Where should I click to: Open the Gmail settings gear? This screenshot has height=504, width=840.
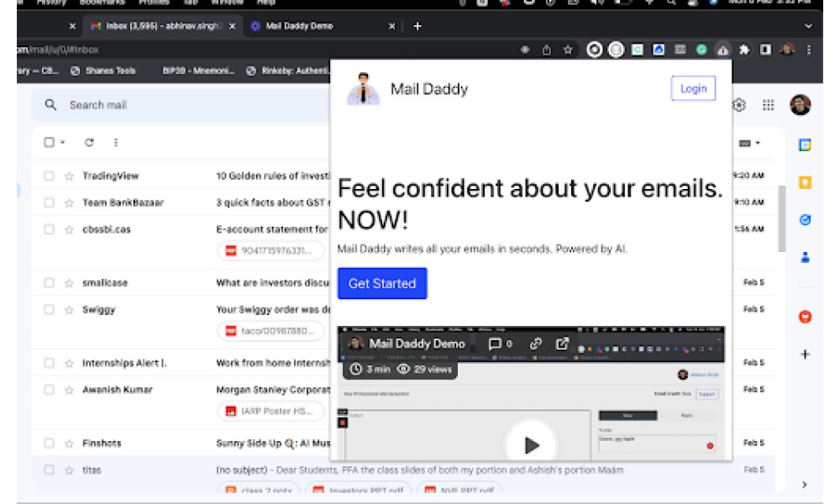[x=739, y=105]
